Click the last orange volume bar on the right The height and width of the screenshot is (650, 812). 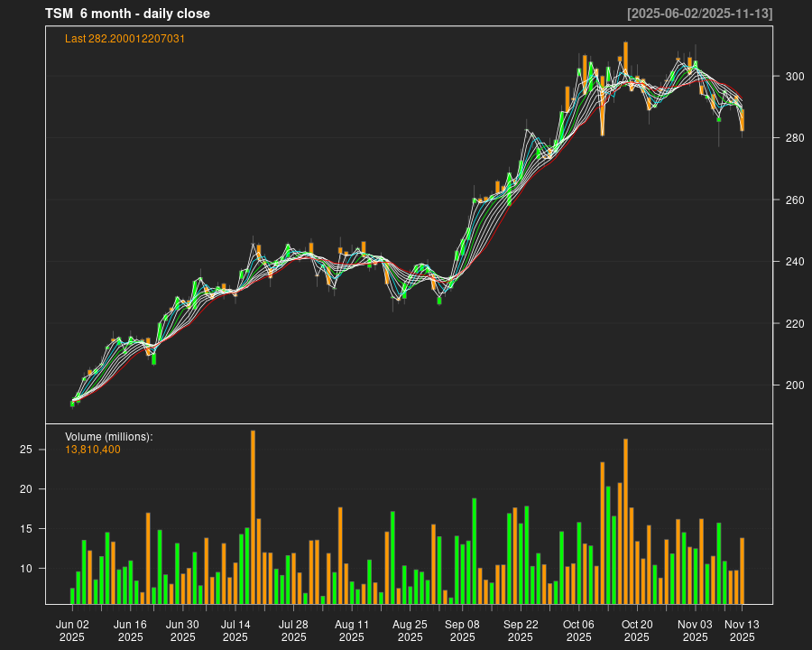tap(742, 571)
